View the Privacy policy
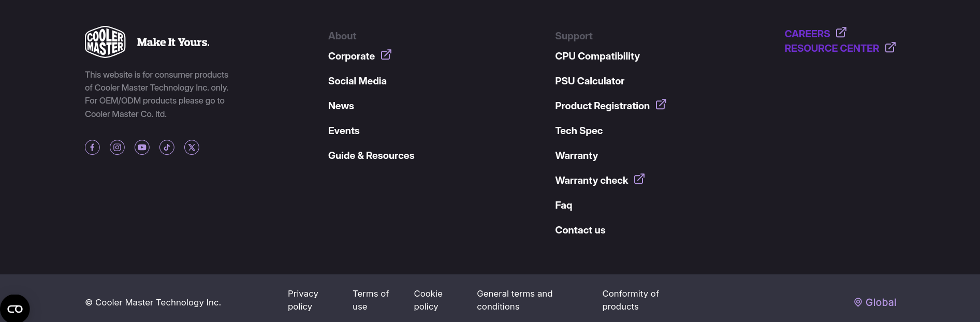The image size is (980, 322). 303,300
